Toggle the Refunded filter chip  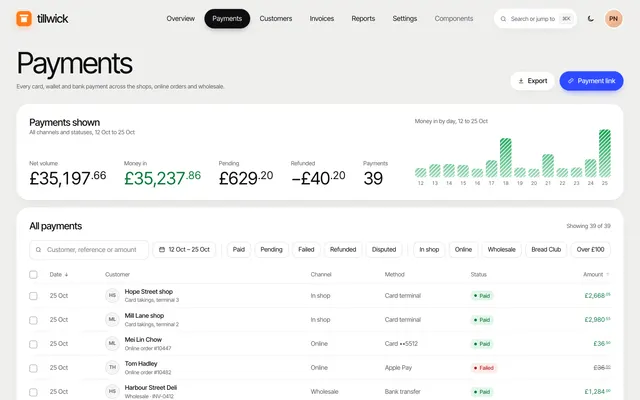click(x=343, y=249)
